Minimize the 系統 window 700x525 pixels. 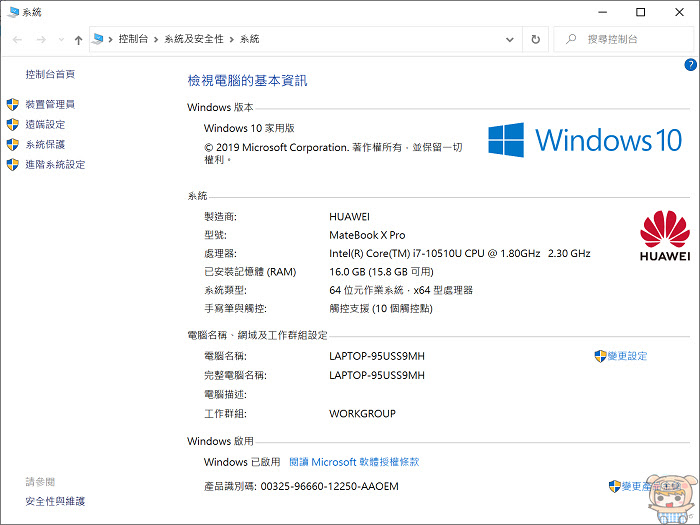tap(603, 12)
